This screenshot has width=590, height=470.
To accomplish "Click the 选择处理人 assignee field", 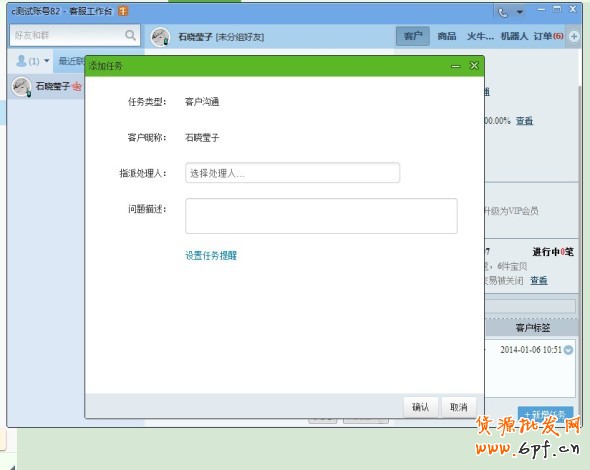I will click(x=292, y=173).
